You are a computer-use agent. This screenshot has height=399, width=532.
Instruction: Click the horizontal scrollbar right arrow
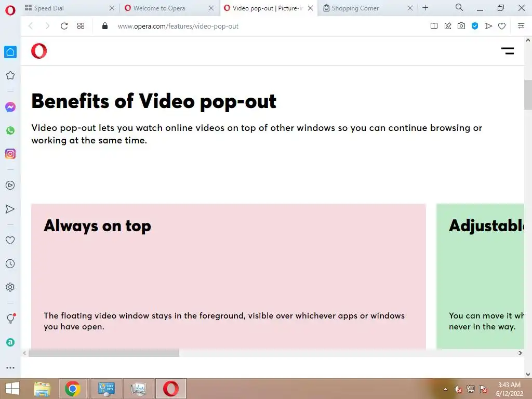pyautogui.click(x=520, y=353)
